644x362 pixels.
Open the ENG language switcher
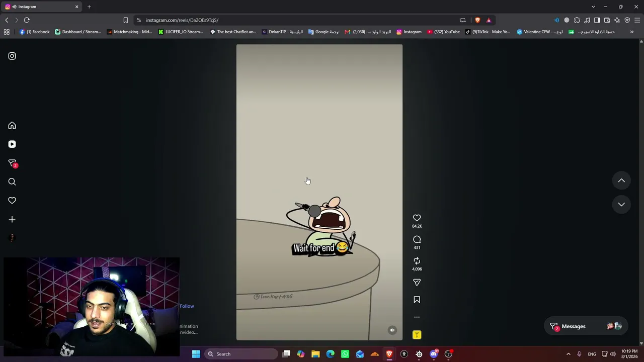tap(592, 354)
